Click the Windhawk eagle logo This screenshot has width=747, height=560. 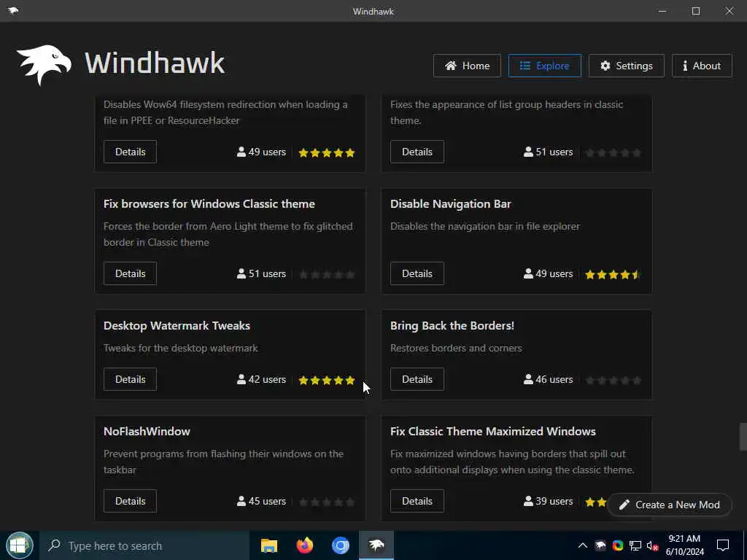coord(44,64)
